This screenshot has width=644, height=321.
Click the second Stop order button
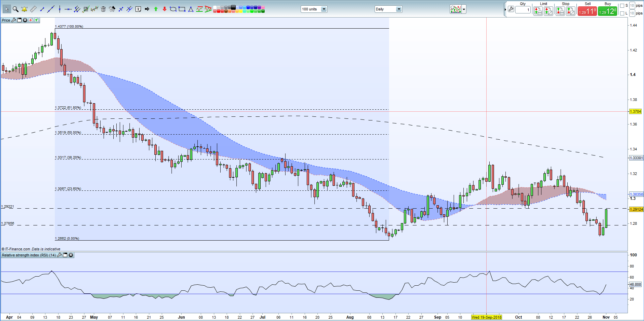(x=571, y=11)
